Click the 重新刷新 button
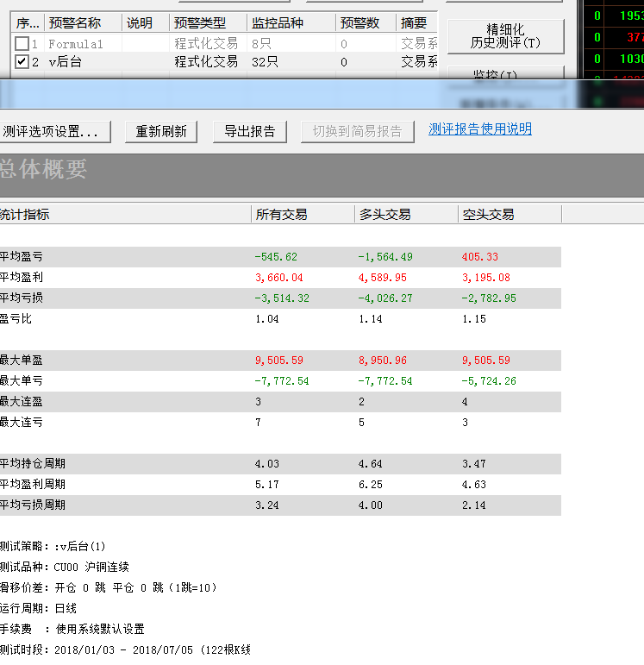This screenshot has height=665, width=644. [x=161, y=132]
